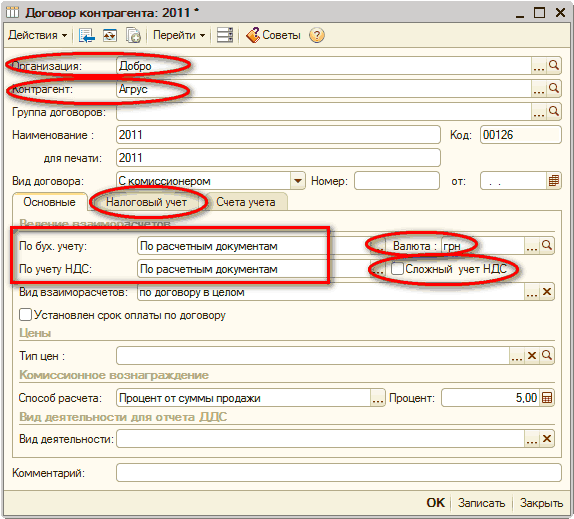Viewport: 574px width, 519px height.
Task: Open the Действия dropdown menu
Action: tap(38, 35)
